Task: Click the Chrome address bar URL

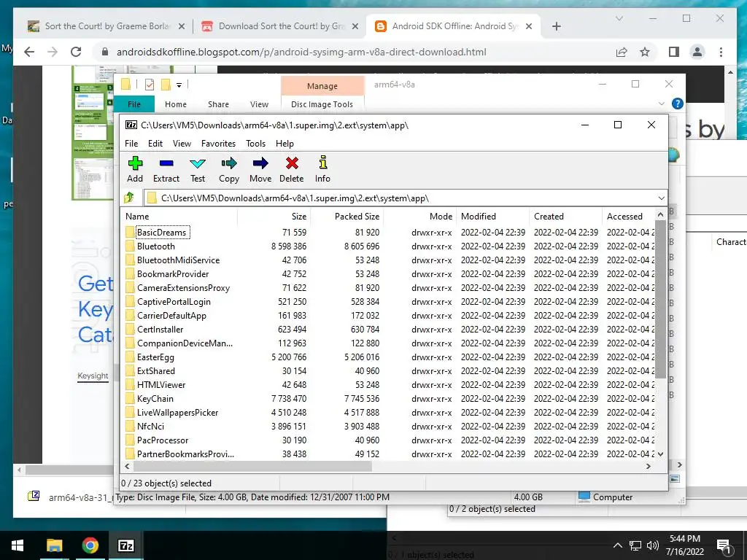Action: point(301,52)
